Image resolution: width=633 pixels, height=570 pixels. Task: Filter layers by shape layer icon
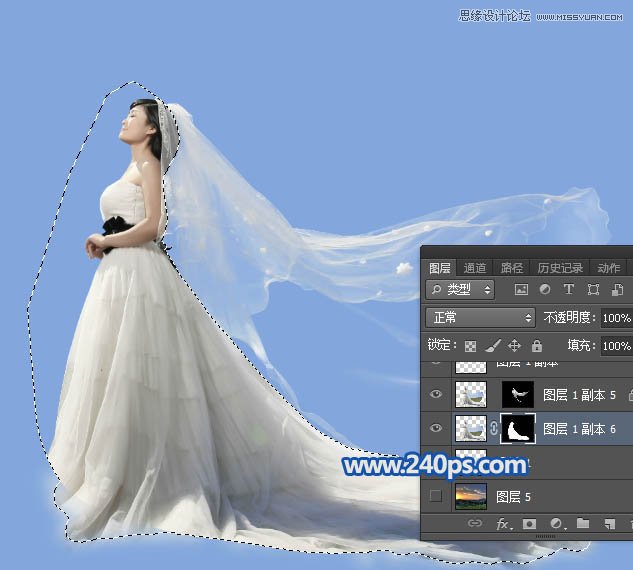(x=593, y=289)
